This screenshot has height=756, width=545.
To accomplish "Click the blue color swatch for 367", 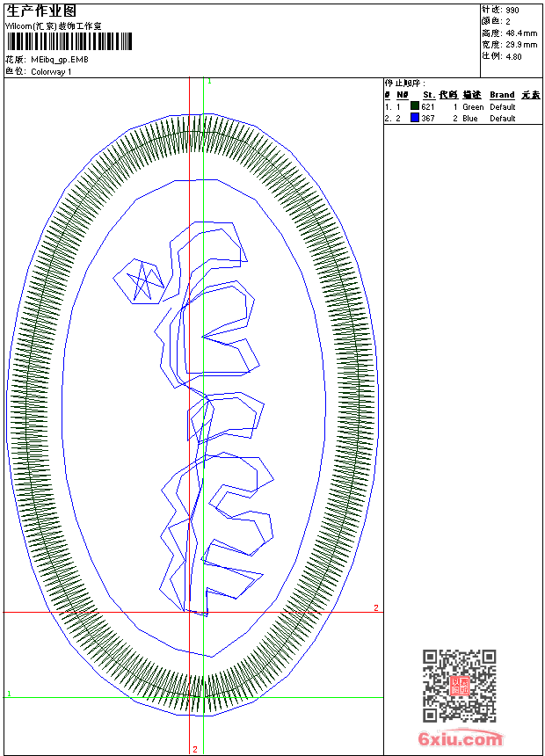I will click(x=415, y=118).
